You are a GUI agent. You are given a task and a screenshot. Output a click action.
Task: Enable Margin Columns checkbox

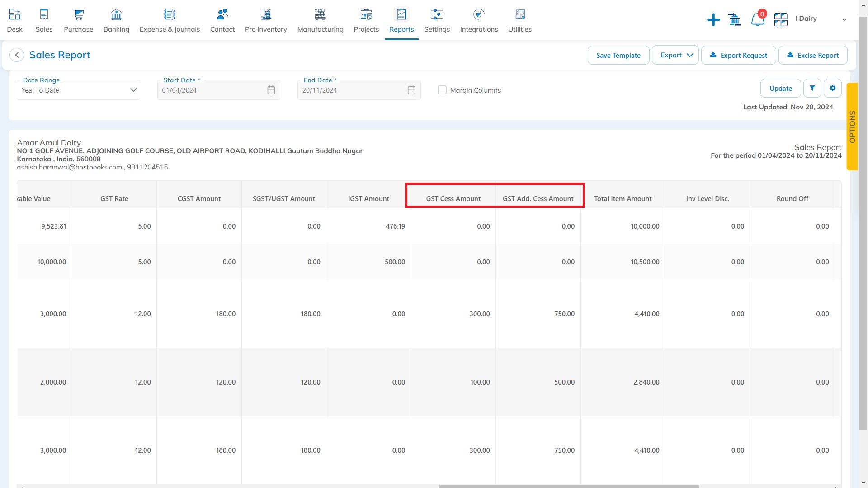[x=442, y=90]
